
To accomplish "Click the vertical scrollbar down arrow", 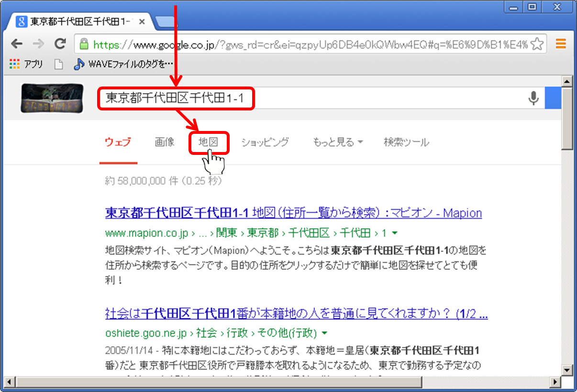I will (567, 370).
